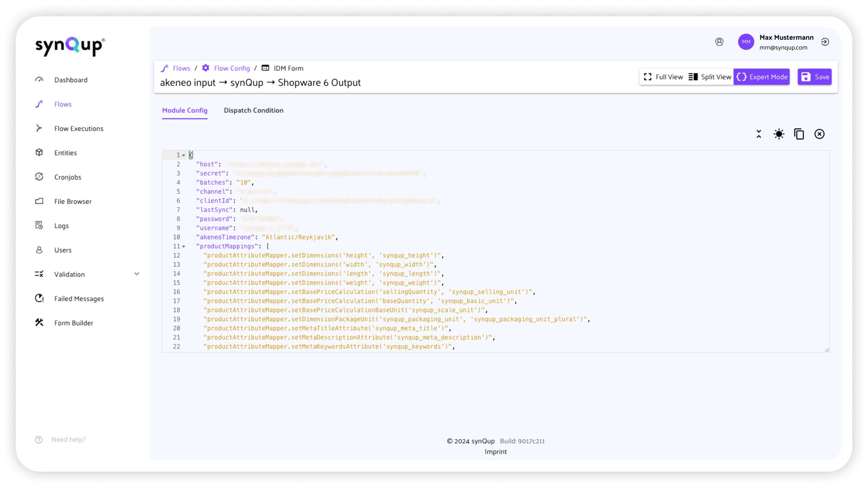868x487 pixels.
Task: Expand the Validation submenu chevron
Action: [137, 274]
